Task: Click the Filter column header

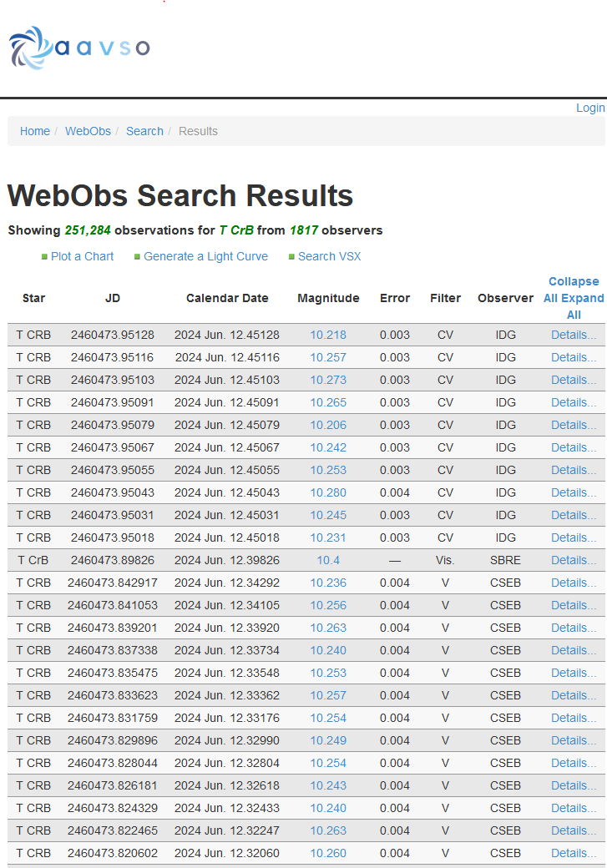Action: [445, 299]
